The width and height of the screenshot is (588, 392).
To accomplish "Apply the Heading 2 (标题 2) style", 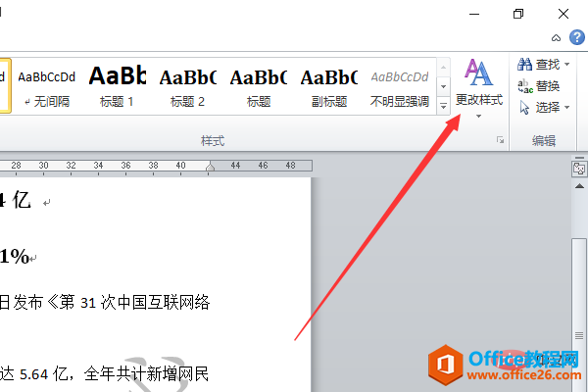I will tap(187, 86).
